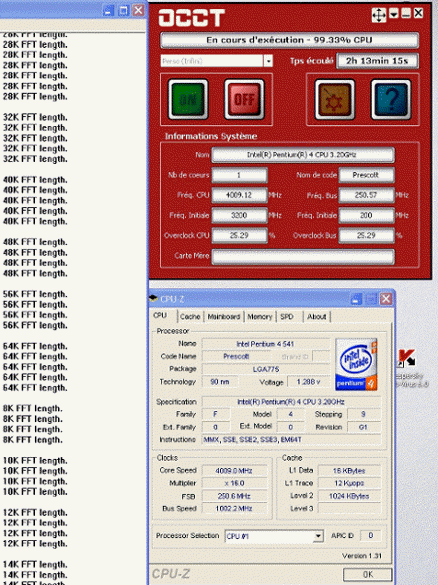Click the Version 1.31 label
The width and height of the screenshot is (438, 585).
[362, 556]
